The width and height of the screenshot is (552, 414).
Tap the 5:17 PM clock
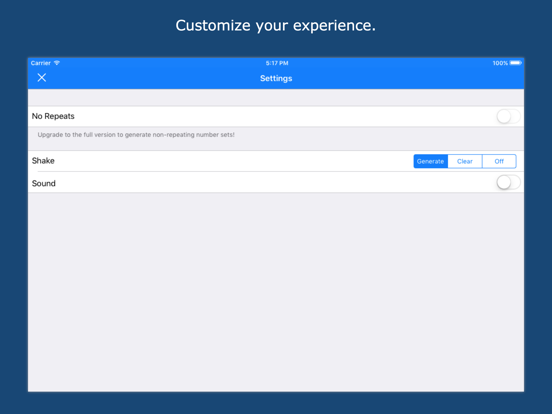click(277, 63)
